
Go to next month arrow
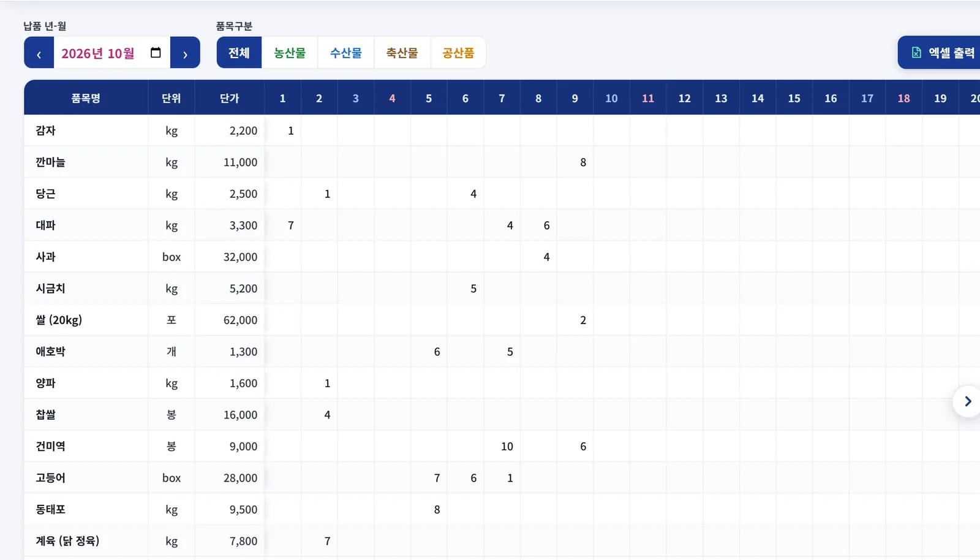coord(185,53)
